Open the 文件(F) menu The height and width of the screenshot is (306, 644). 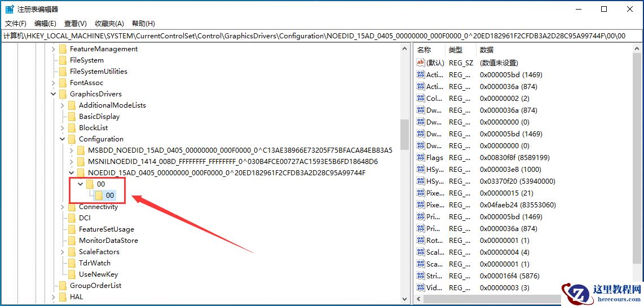tap(16, 23)
